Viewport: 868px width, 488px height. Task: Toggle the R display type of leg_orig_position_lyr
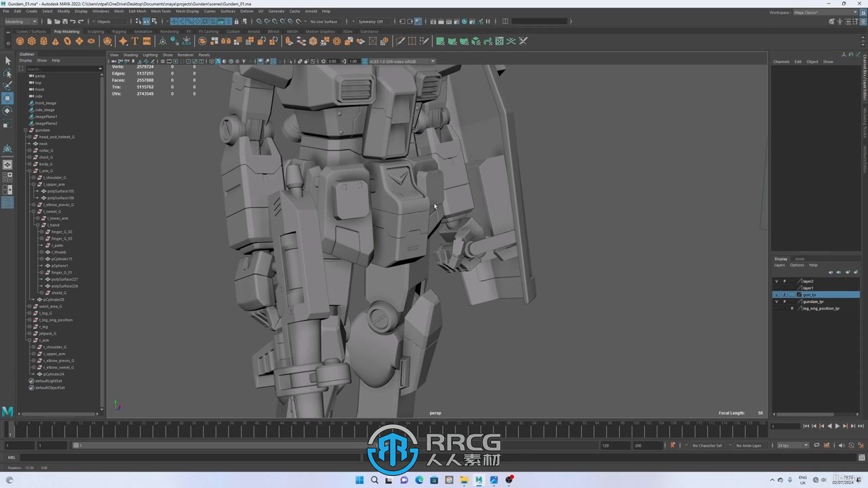[792, 308]
